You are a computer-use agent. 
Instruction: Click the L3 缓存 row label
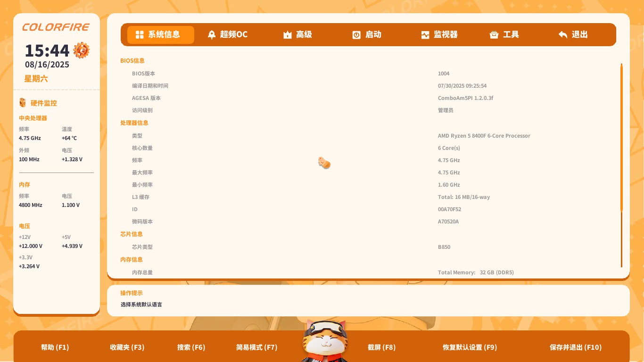pos(140,197)
